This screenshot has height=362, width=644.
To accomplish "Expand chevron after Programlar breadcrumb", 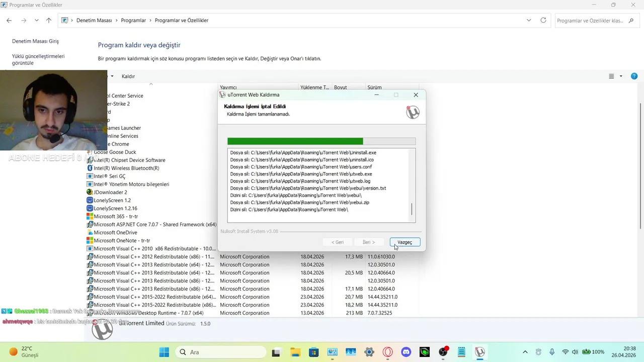I will pos(150,21).
